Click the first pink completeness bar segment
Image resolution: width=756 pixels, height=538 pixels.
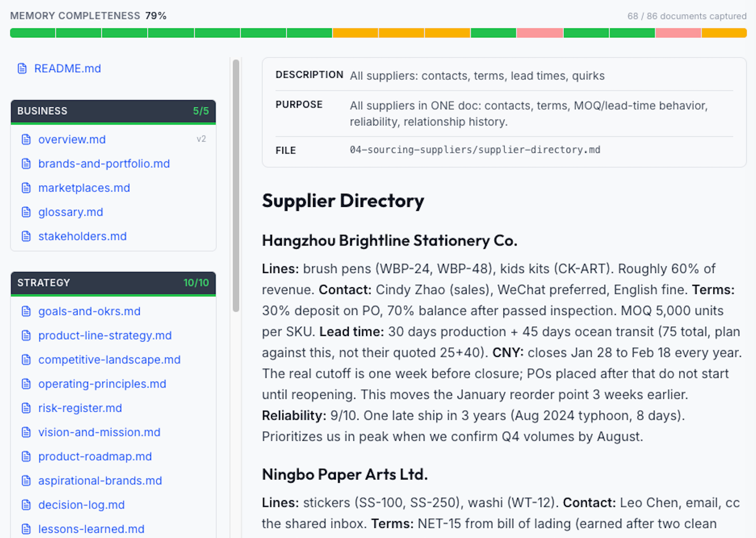tap(540, 33)
